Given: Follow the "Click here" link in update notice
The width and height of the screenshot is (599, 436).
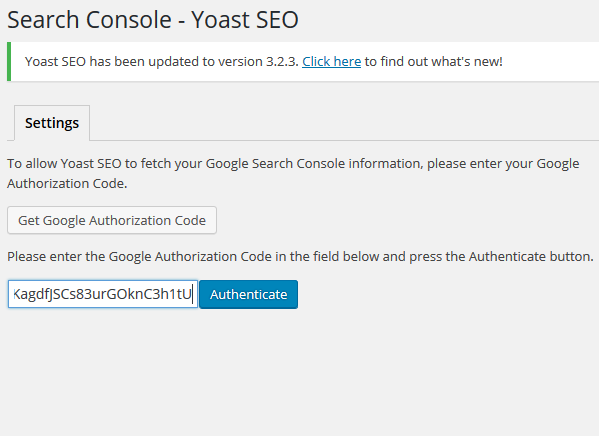Looking at the screenshot, I should (331, 62).
